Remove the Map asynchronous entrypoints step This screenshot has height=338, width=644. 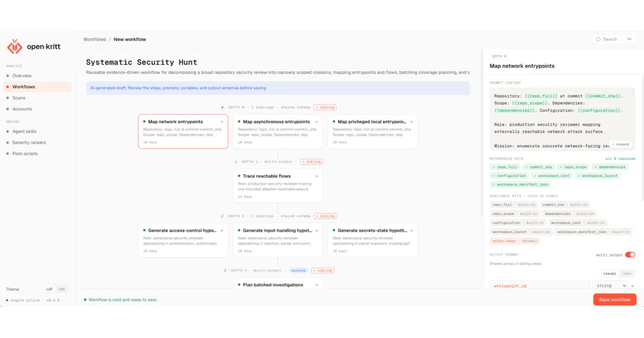pos(317,122)
